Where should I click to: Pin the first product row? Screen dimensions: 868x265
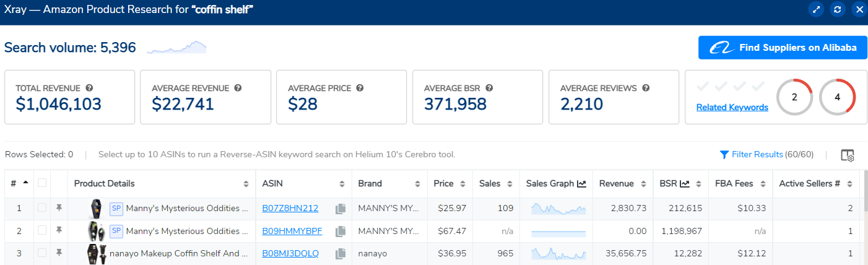[x=59, y=208]
